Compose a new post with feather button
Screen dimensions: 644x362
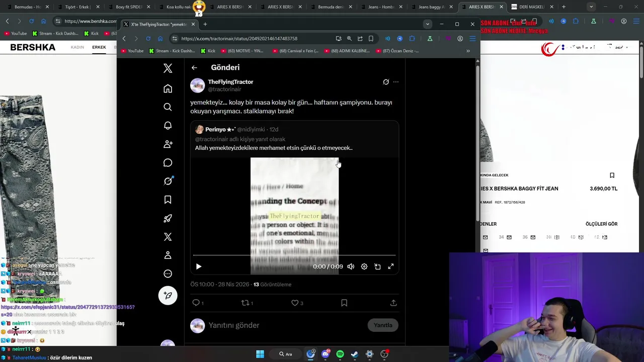click(168, 295)
